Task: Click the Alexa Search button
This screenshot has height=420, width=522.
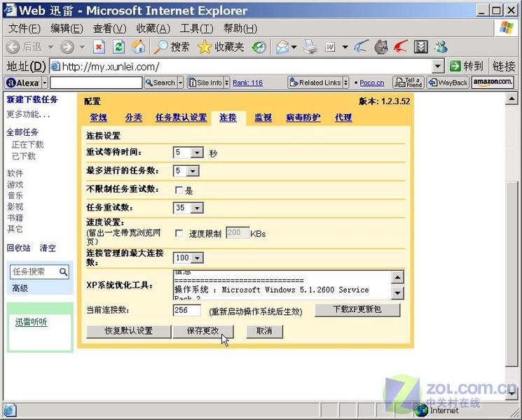Action: coord(160,83)
